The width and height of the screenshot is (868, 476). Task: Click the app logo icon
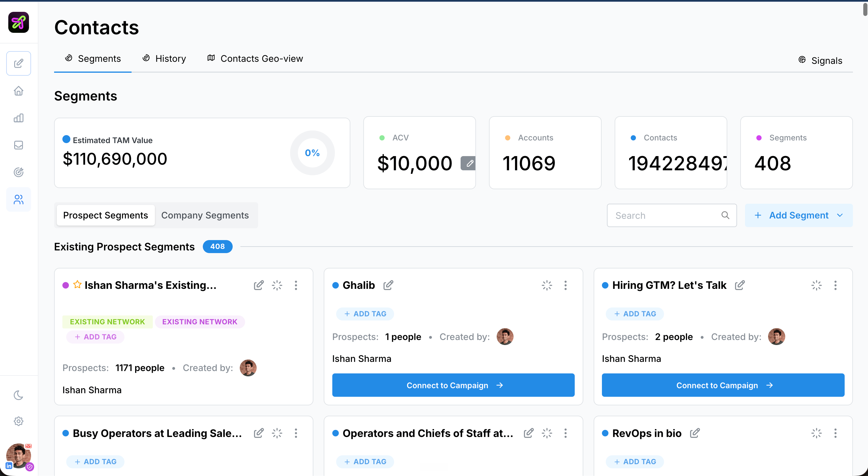[x=19, y=22]
